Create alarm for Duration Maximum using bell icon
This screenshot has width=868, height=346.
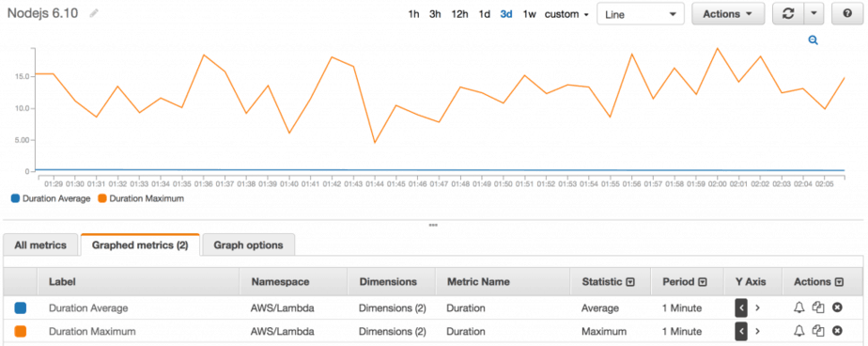click(798, 331)
